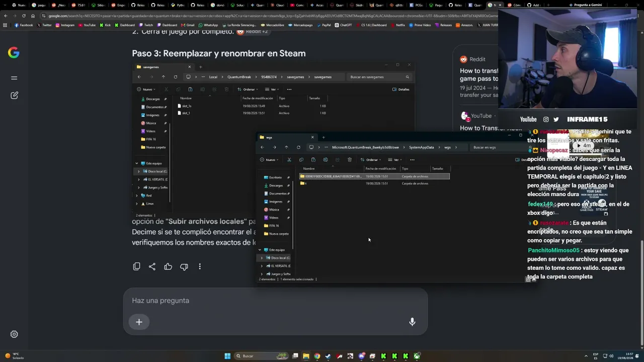The height and width of the screenshot is (362, 644).
Task: Reload the Chrome page
Action: (x=24, y=16)
